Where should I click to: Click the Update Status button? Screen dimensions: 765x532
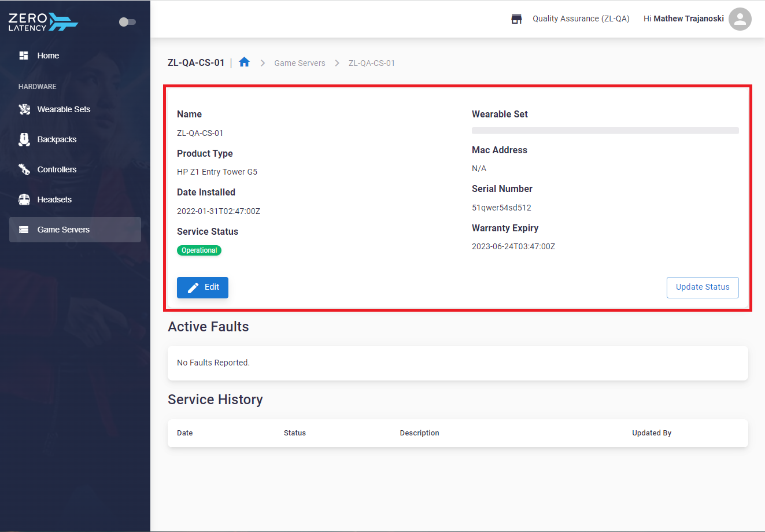(x=703, y=287)
